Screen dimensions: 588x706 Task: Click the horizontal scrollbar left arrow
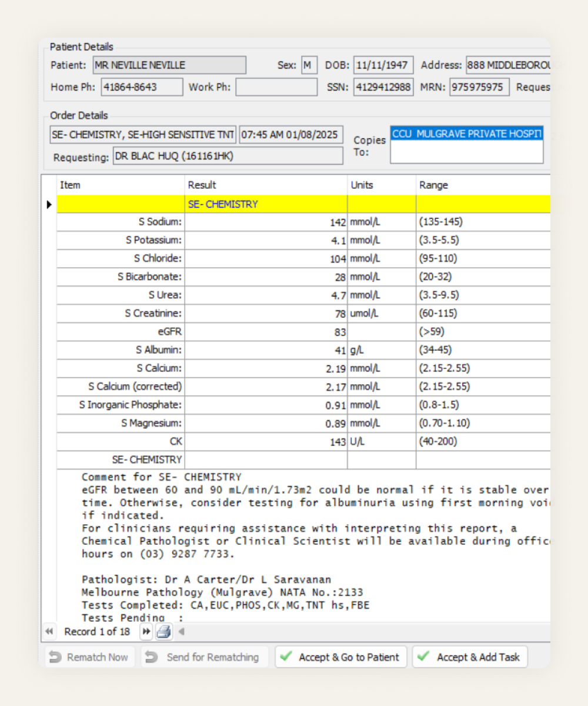click(181, 631)
